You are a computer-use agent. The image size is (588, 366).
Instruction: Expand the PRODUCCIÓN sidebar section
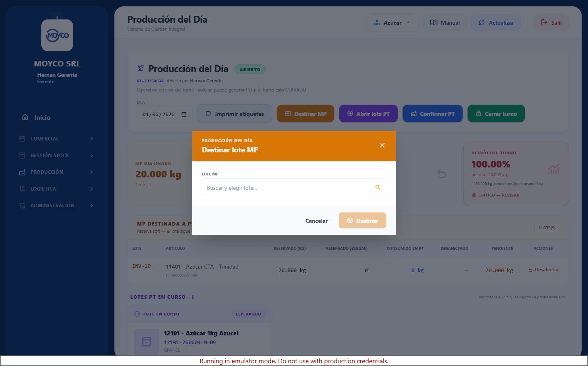pyautogui.click(x=56, y=172)
